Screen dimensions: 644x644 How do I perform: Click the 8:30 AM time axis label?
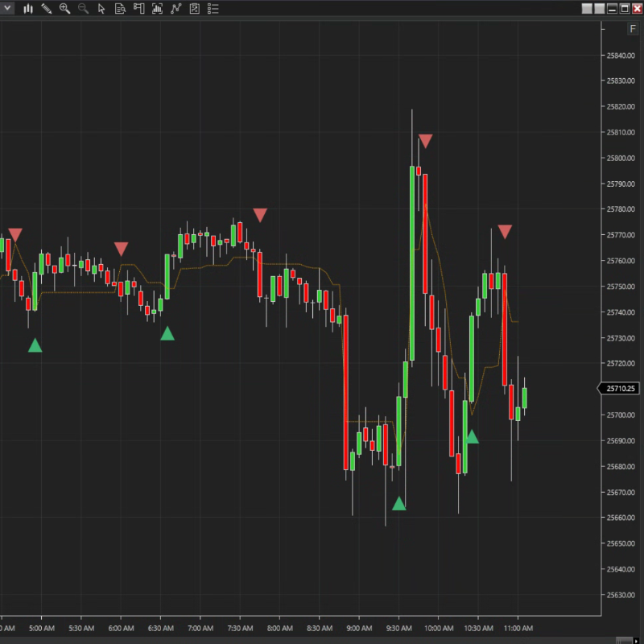coord(320,628)
